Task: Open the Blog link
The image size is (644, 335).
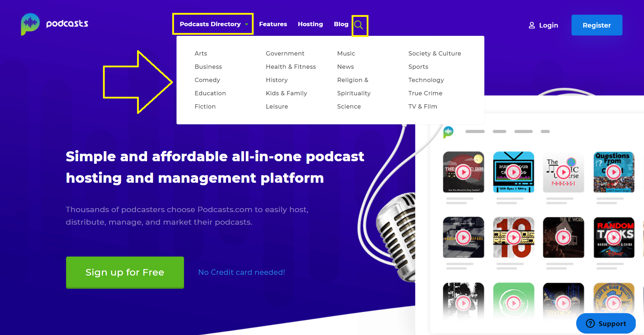Action: click(341, 24)
